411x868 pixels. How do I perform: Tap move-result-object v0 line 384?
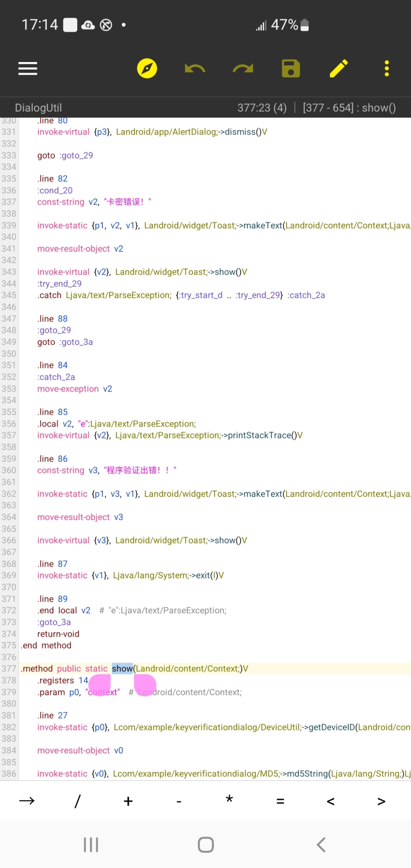(x=80, y=750)
